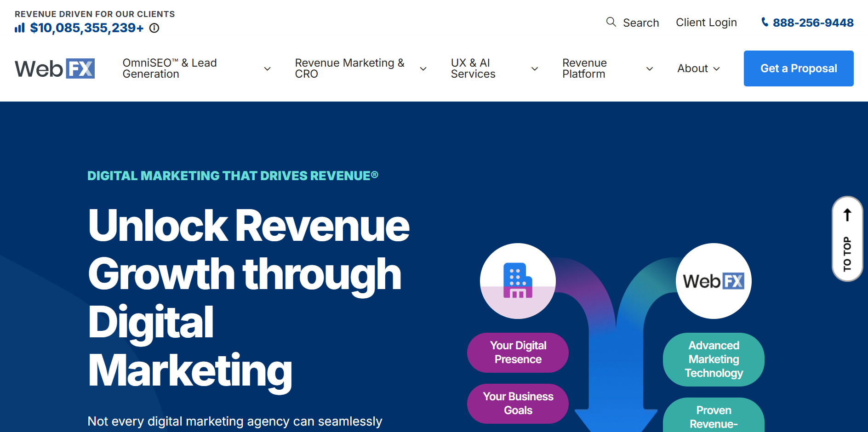Click $10,085,355,239+ revenue figure
The height and width of the screenshot is (432, 868).
[87, 28]
